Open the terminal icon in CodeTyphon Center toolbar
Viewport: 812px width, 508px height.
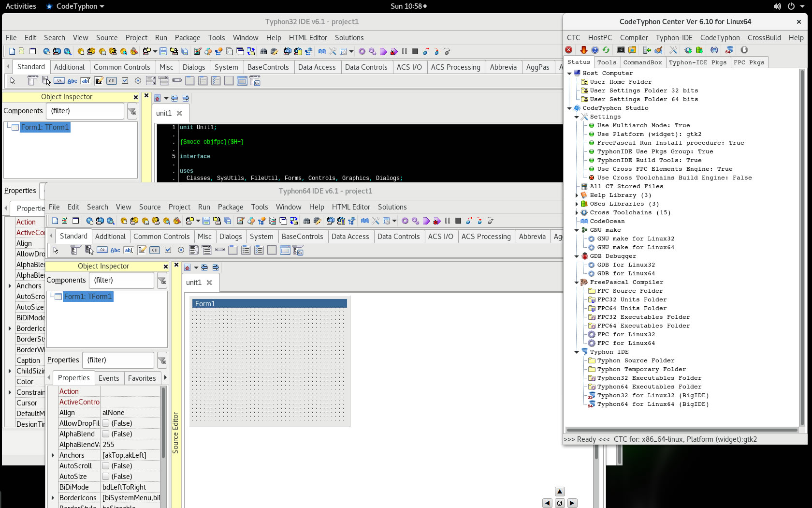[x=621, y=50]
